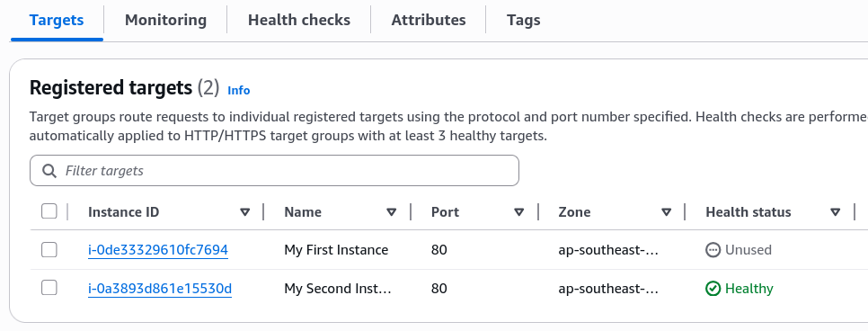Sort by the Port column arrow
The image size is (868, 331).
coord(518,211)
